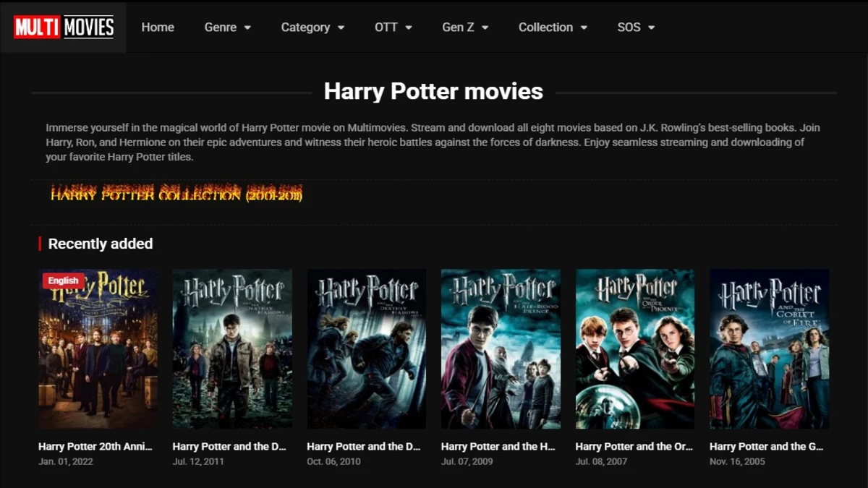This screenshot has height=488, width=868.
Task: Open the Order of the Phoenix poster
Action: (x=634, y=351)
